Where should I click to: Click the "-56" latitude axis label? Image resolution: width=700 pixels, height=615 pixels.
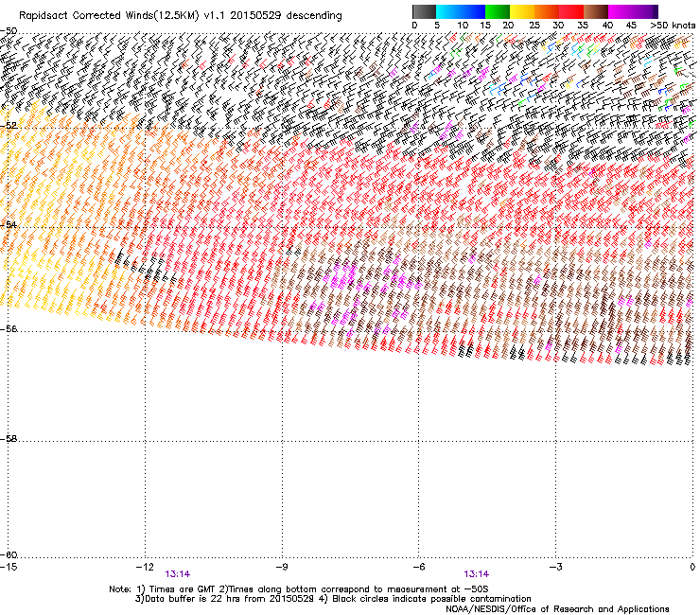9,328
